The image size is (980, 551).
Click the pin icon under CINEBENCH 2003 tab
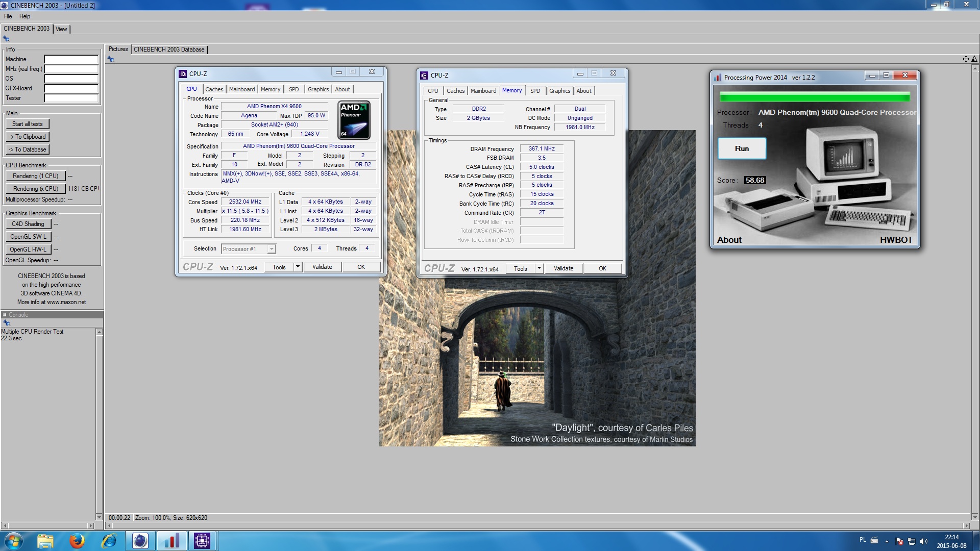(x=6, y=39)
